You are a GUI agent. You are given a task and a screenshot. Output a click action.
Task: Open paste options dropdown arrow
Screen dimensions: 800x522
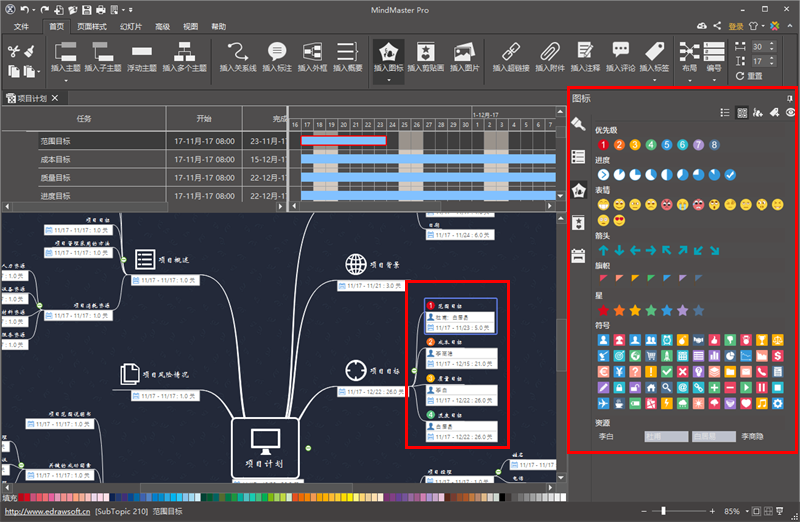(39, 72)
